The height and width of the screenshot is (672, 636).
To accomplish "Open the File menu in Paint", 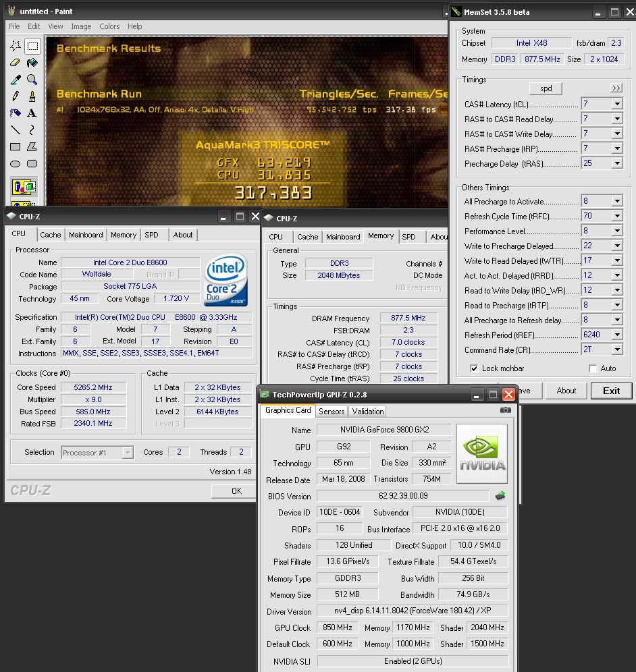I will pyautogui.click(x=14, y=26).
